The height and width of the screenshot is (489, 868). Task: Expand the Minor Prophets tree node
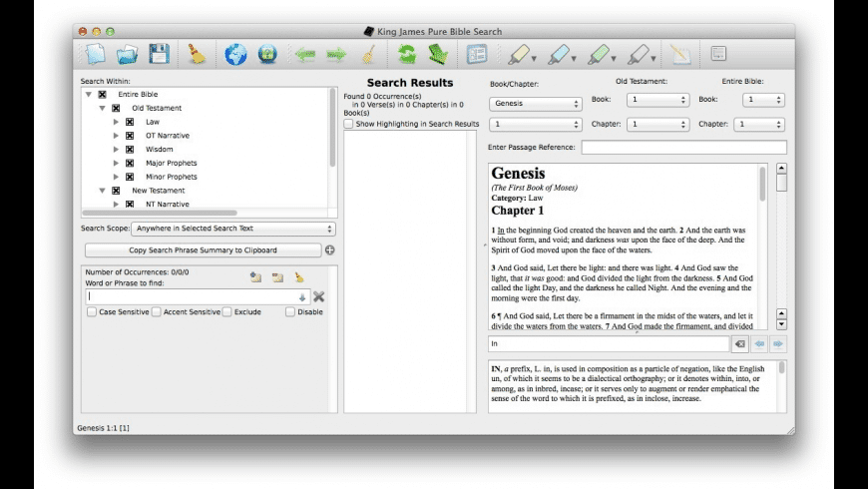pyautogui.click(x=116, y=177)
